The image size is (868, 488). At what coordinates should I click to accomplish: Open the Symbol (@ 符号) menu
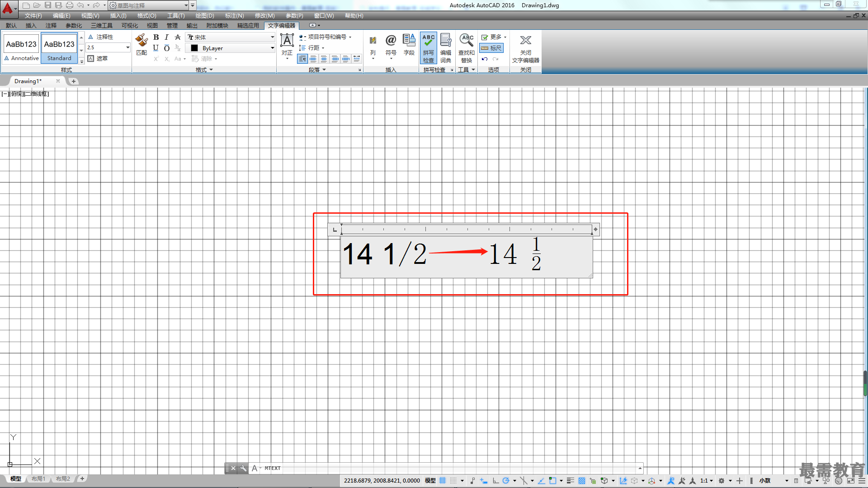pyautogui.click(x=391, y=46)
